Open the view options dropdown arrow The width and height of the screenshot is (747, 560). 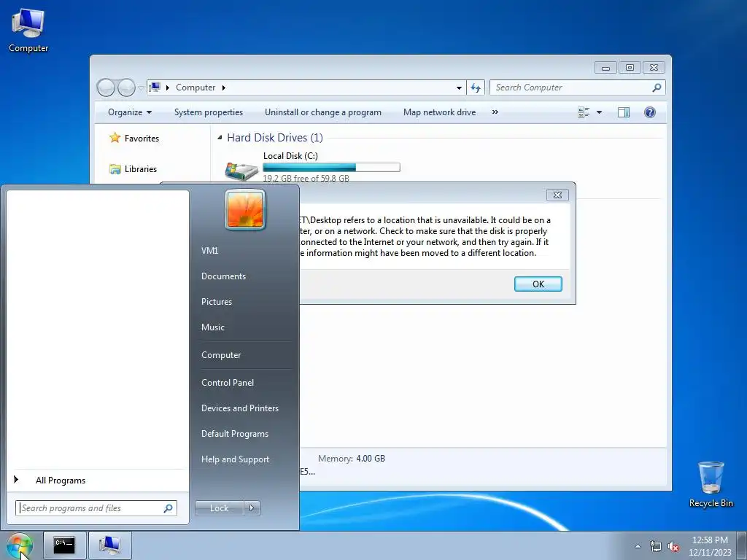click(x=600, y=112)
